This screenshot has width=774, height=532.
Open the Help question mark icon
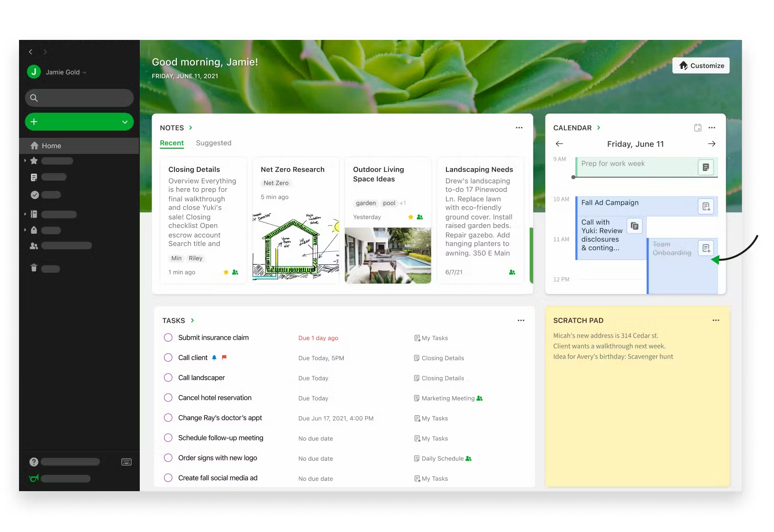pos(34,461)
